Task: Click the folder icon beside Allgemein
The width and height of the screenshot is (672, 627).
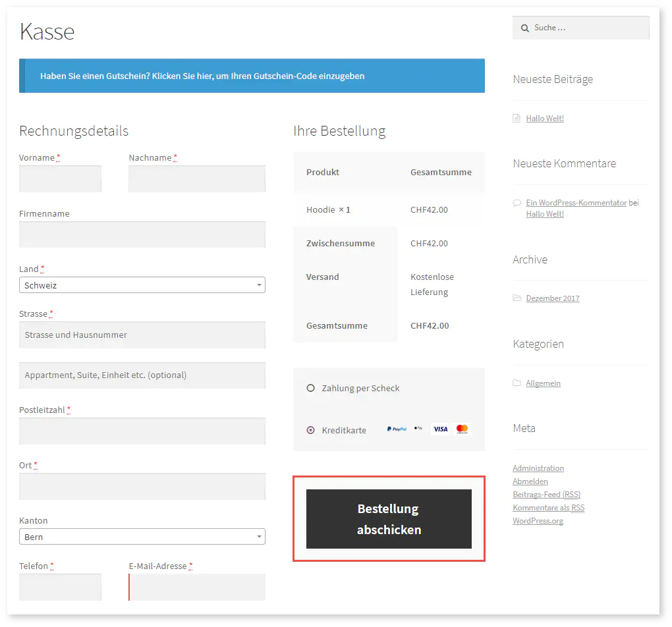Action: pos(517,383)
